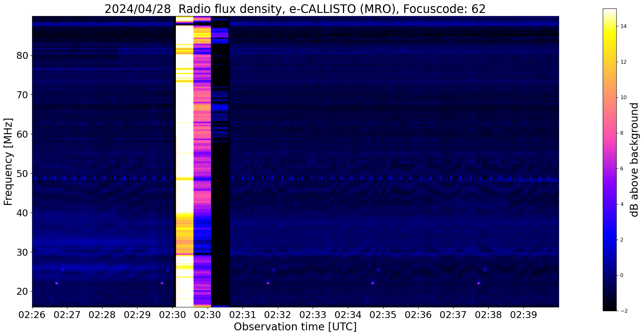Click the colorbar tick label 14
The height and width of the screenshot is (336, 644).
(623, 26)
